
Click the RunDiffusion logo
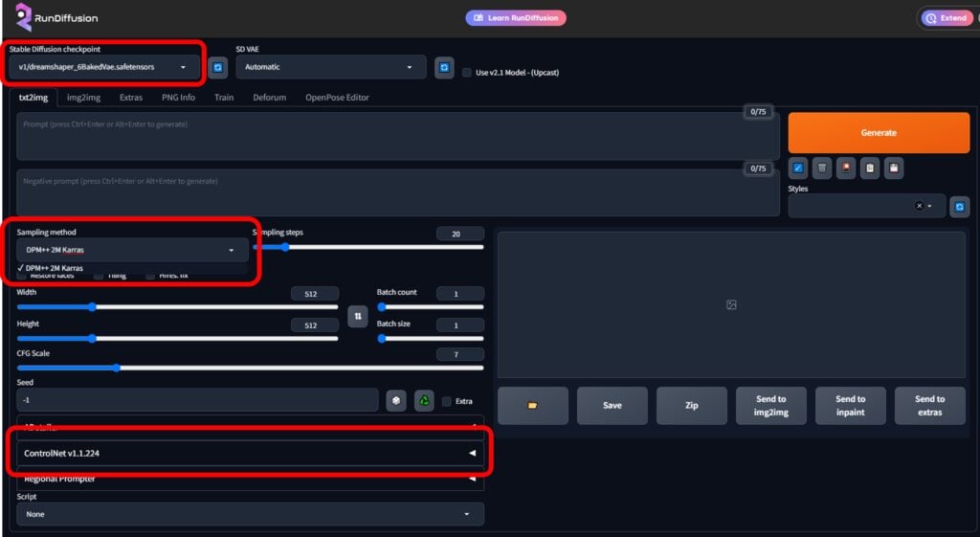[x=56, y=17]
